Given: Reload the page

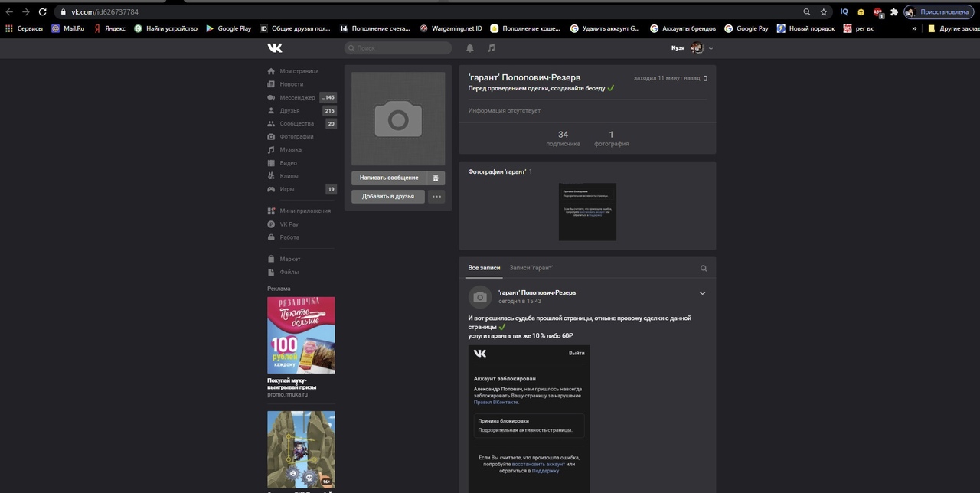Looking at the screenshot, I should click(43, 12).
